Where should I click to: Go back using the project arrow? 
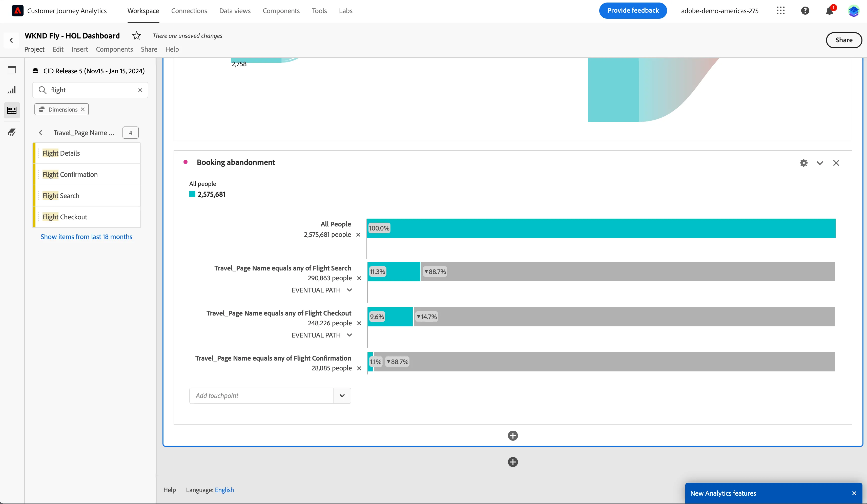(x=11, y=40)
